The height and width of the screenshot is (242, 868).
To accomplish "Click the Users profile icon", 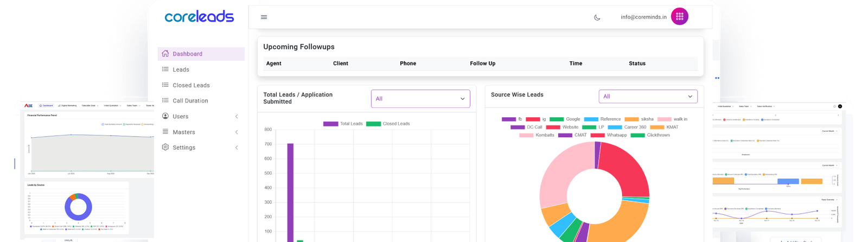I will 165,116.
